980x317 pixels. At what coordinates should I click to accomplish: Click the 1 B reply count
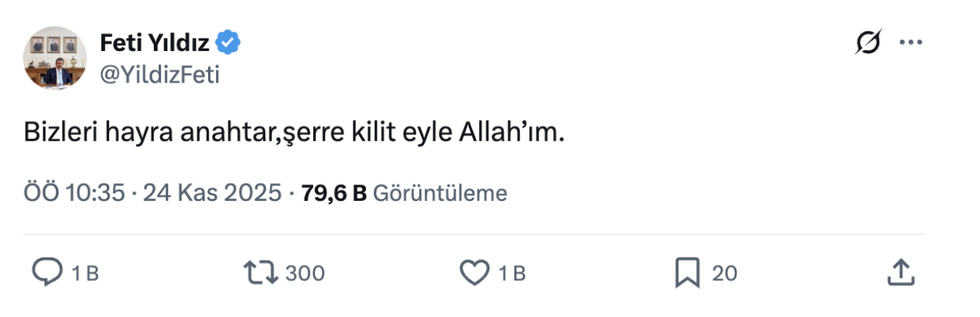(x=85, y=273)
